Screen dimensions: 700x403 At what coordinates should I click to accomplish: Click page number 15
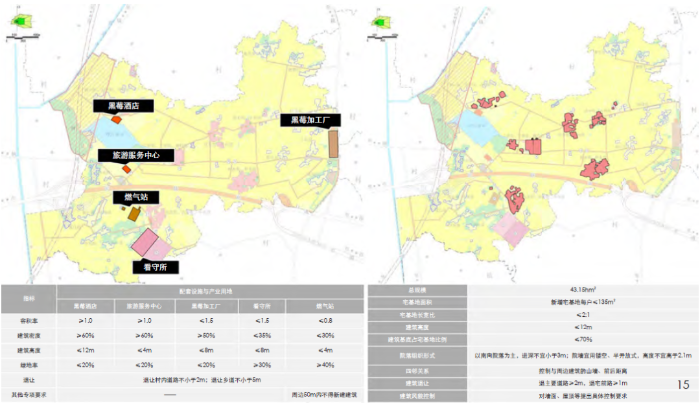tap(682, 384)
